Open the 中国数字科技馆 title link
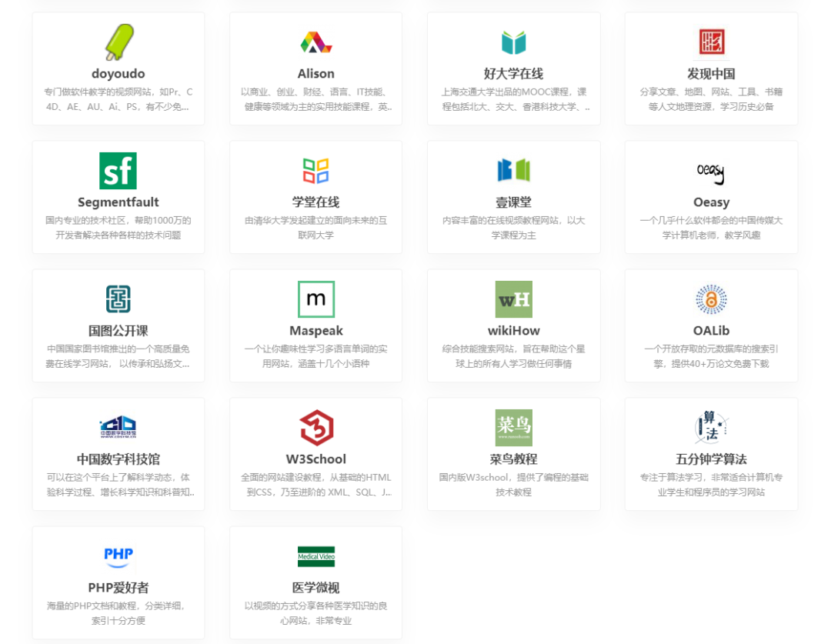This screenshot has width=831, height=644. click(118, 459)
